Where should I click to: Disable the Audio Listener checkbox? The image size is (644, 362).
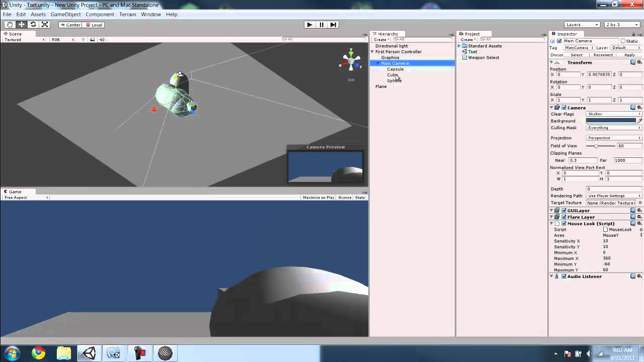click(564, 277)
